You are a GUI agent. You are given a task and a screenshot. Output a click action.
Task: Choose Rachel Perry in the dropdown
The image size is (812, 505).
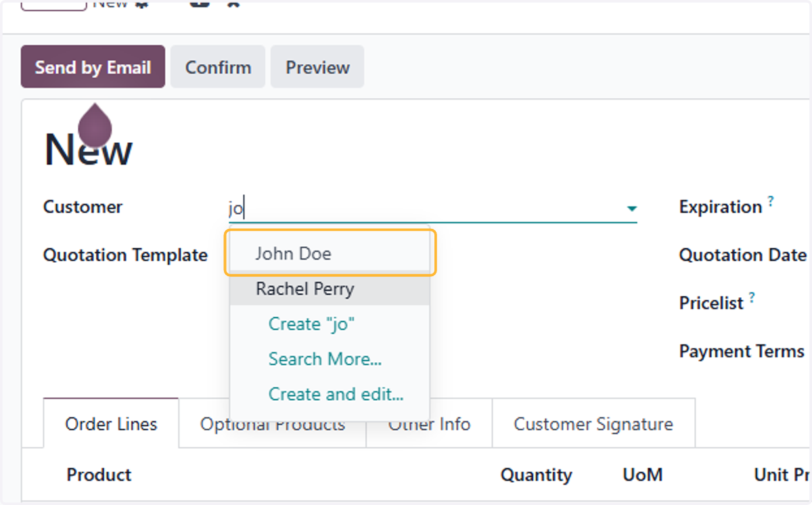coord(330,289)
